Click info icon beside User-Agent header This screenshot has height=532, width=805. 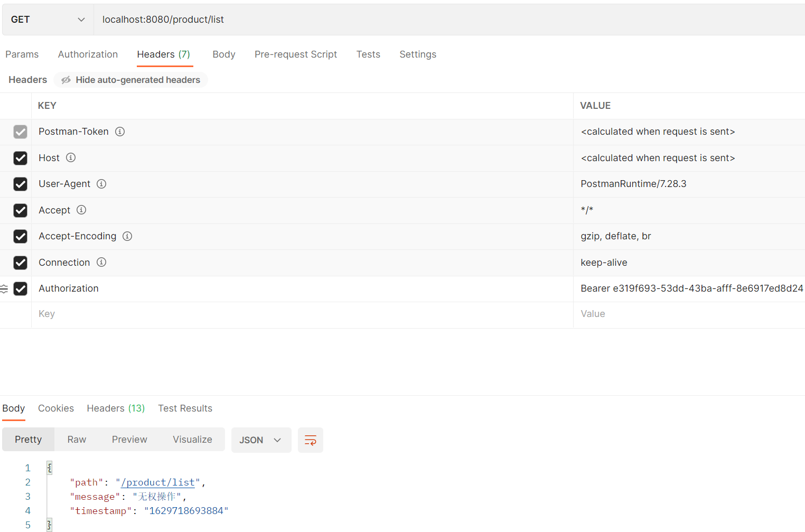pyautogui.click(x=101, y=184)
